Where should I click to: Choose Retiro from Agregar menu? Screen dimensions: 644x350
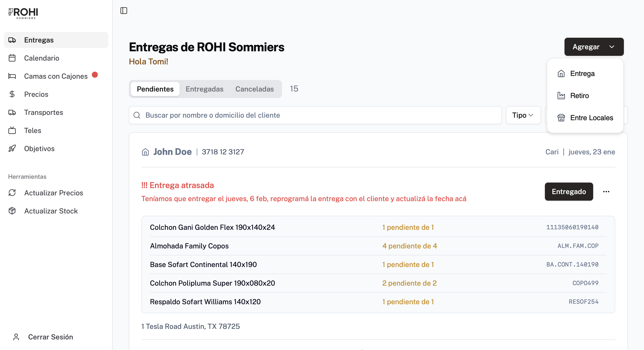[x=585, y=96]
